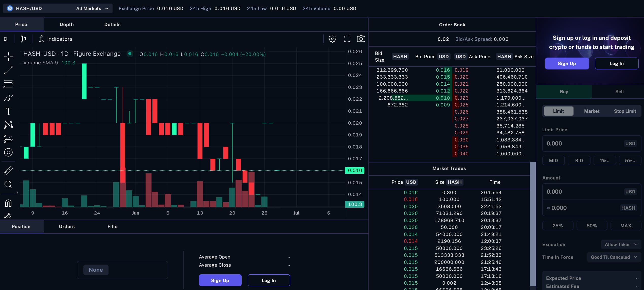Select the ruler measure tool
The image size is (644, 290).
click(8, 171)
